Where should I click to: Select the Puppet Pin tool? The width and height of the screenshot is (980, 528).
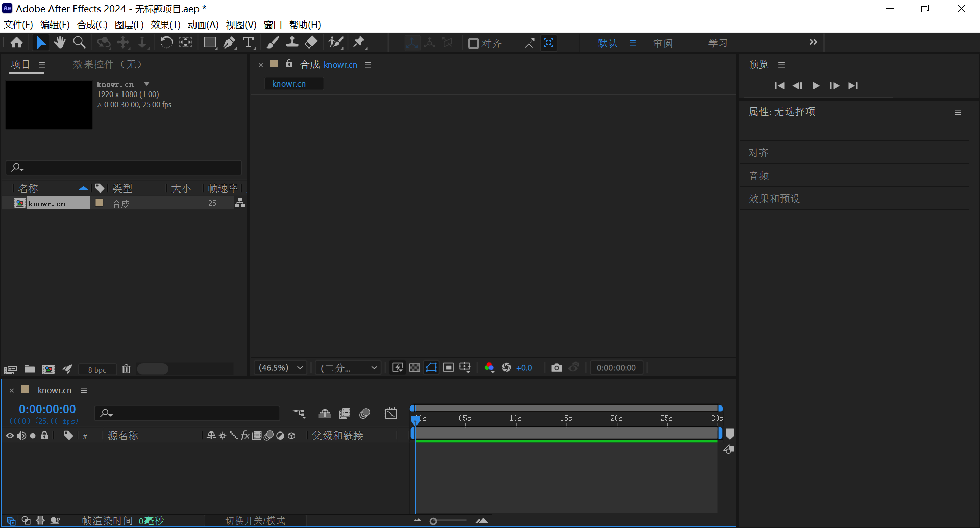[x=360, y=43]
